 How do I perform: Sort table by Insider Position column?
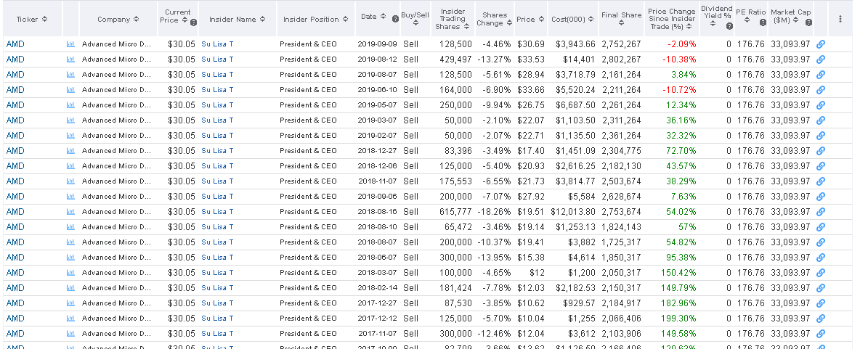tap(315, 20)
